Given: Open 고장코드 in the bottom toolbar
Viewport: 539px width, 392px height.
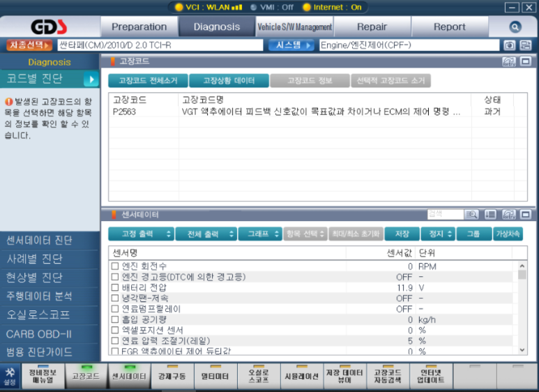Looking at the screenshot, I should [86, 376].
